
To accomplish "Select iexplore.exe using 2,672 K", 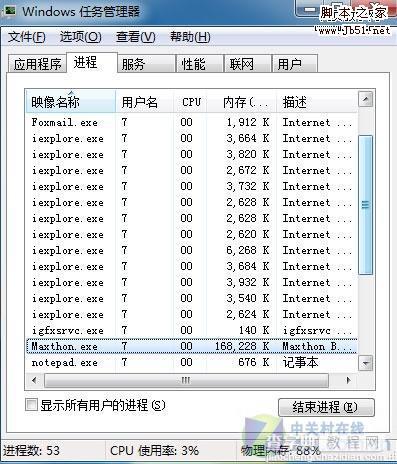I will point(192,170).
